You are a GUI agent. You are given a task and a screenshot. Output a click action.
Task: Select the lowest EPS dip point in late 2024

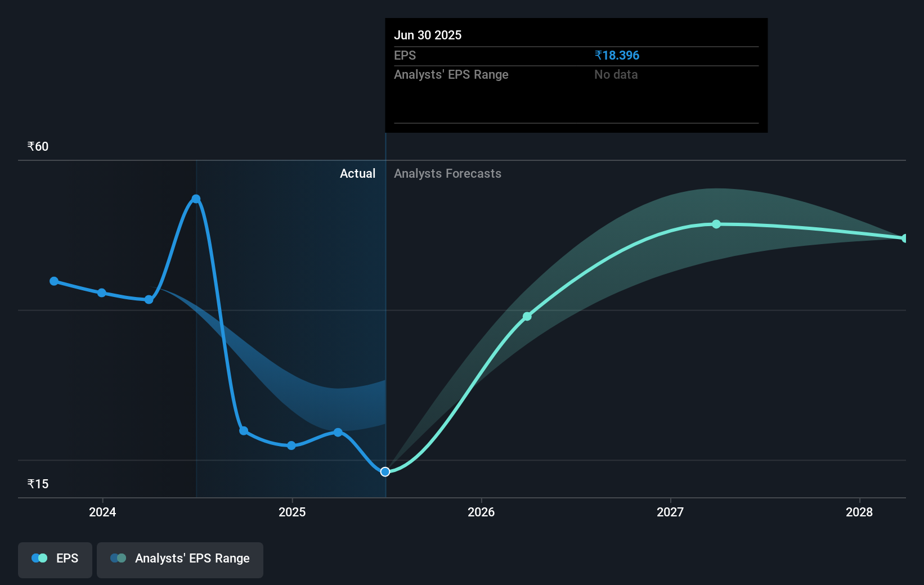pyautogui.click(x=291, y=445)
